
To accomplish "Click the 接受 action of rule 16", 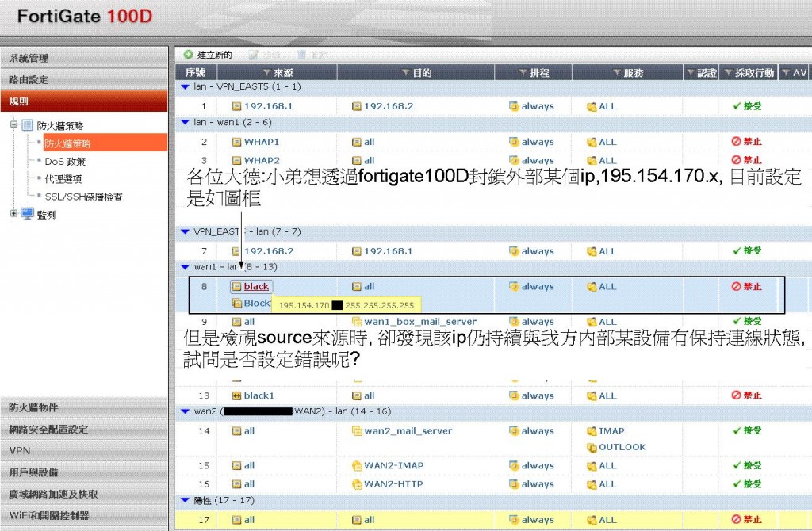I will (x=747, y=483).
